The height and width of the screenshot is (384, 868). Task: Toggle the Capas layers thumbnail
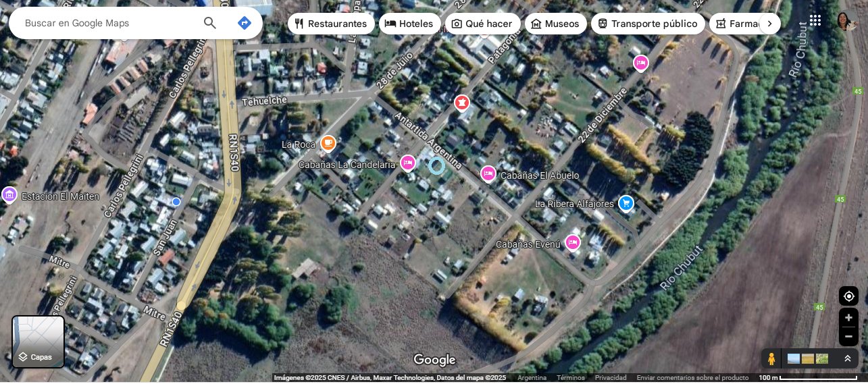(39, 342)
